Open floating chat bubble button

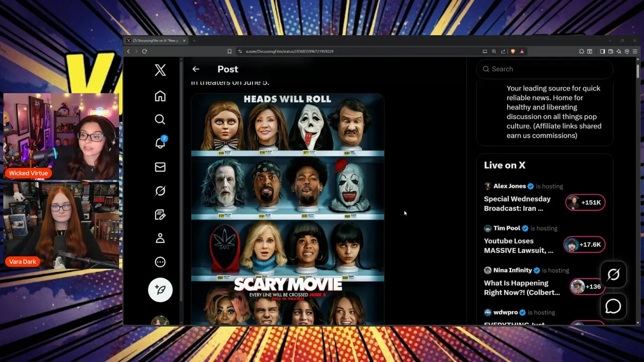[613, 306]
